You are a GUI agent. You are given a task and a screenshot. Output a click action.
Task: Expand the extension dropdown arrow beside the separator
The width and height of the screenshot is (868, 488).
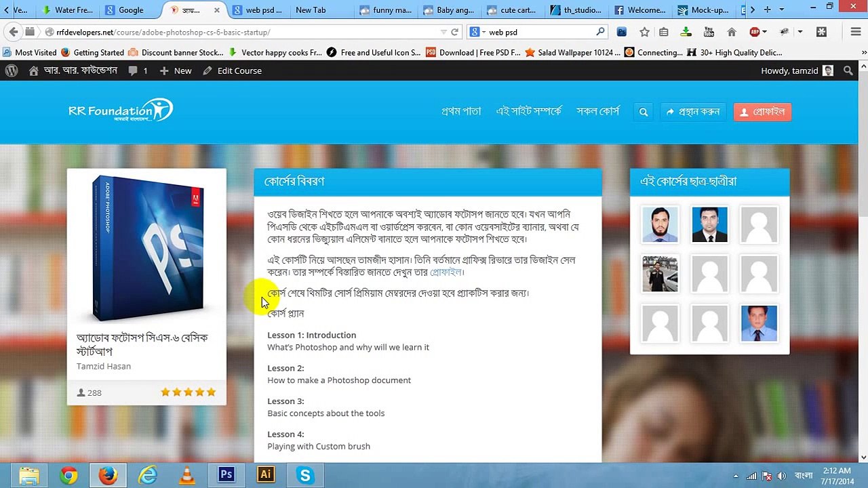point(800,32)
